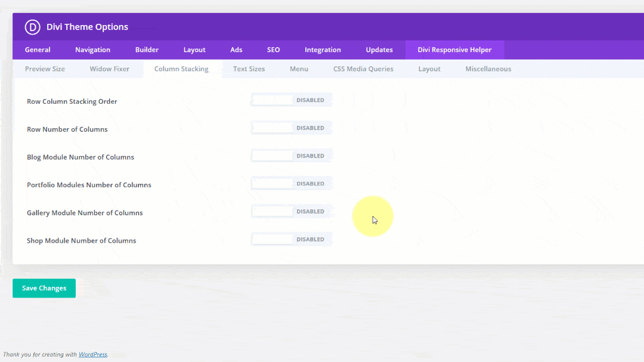Click the Row Column Stacking Order label
The image size is (644, 362).
pyautogui.click(x=72, y=101)
